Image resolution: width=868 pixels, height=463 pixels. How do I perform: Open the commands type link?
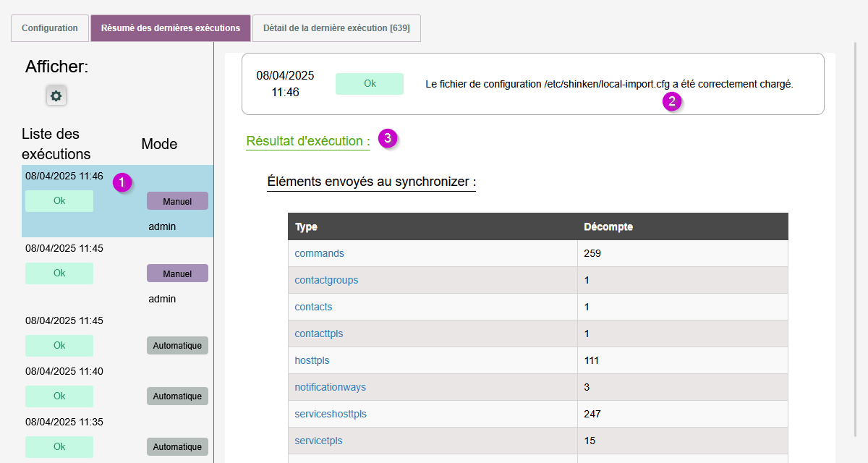click(319, 253)
